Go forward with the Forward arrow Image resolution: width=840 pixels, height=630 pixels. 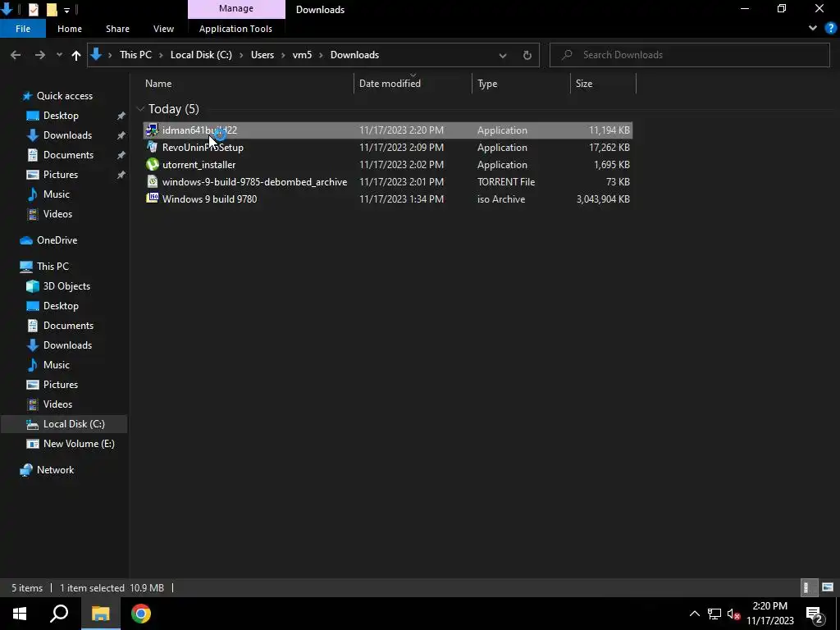coord(40,55)
